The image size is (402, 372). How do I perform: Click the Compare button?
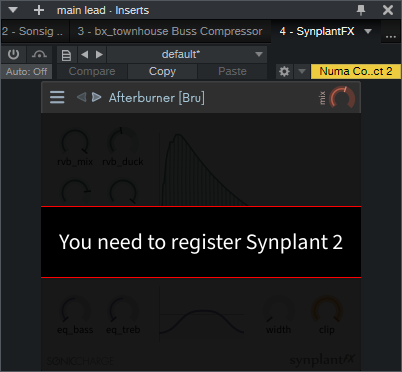click(x=92, y=71)
